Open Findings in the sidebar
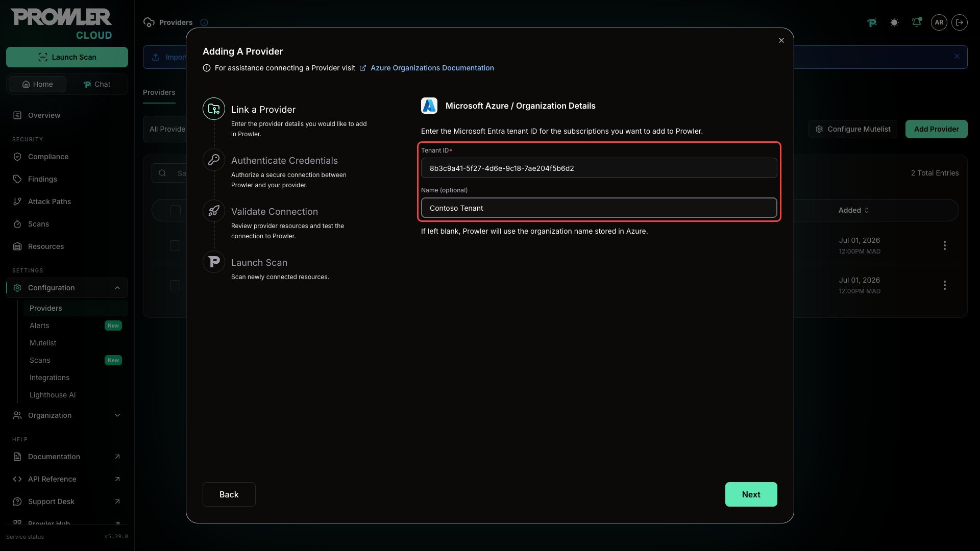 click(67, 179)
